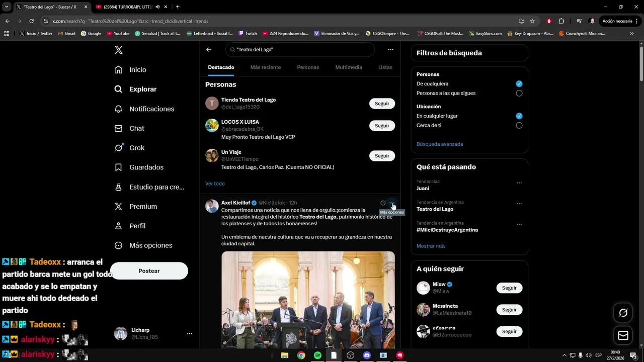Open the Chrome extensions puzzle icon

click(561, 21)
